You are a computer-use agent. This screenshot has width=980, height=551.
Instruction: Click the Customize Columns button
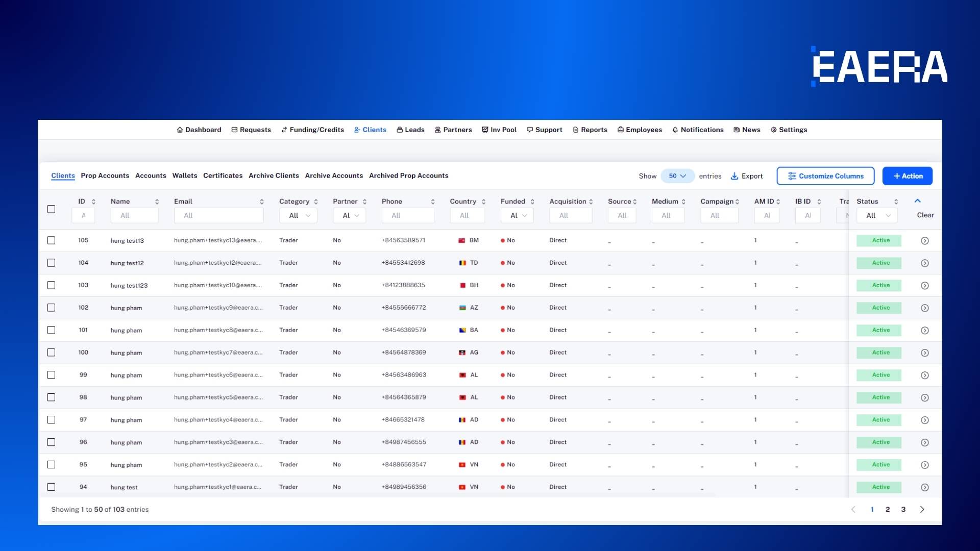point(825,176)
